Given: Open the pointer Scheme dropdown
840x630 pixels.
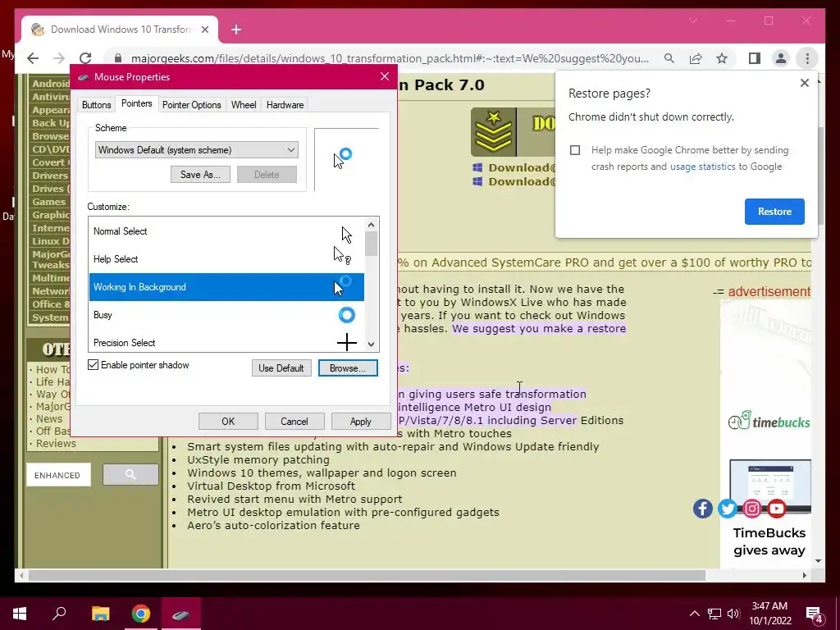Looking at the screenshot, I should (197, 150).
